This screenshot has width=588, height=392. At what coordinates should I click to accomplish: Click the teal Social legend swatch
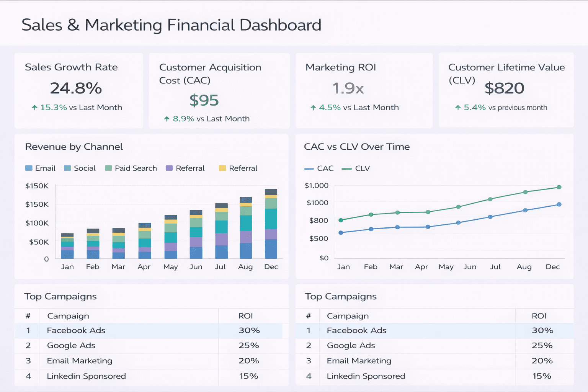(x=67, y=168)
